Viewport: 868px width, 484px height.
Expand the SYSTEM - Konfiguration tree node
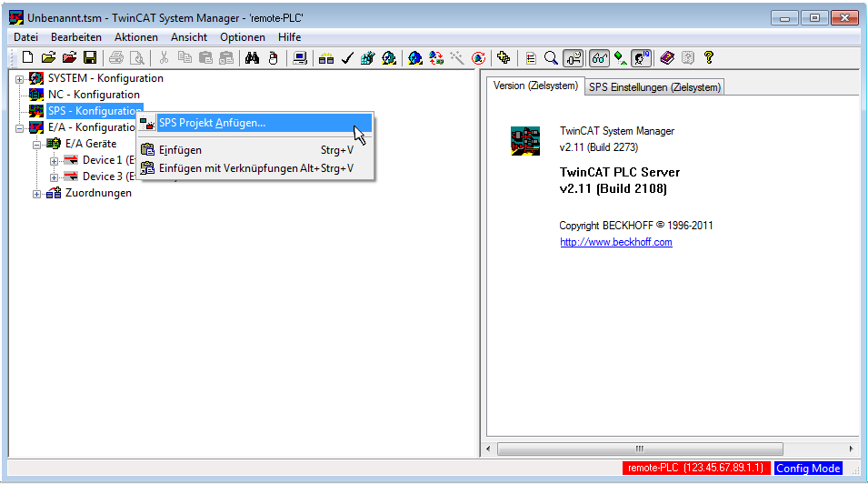pos(19,78)
